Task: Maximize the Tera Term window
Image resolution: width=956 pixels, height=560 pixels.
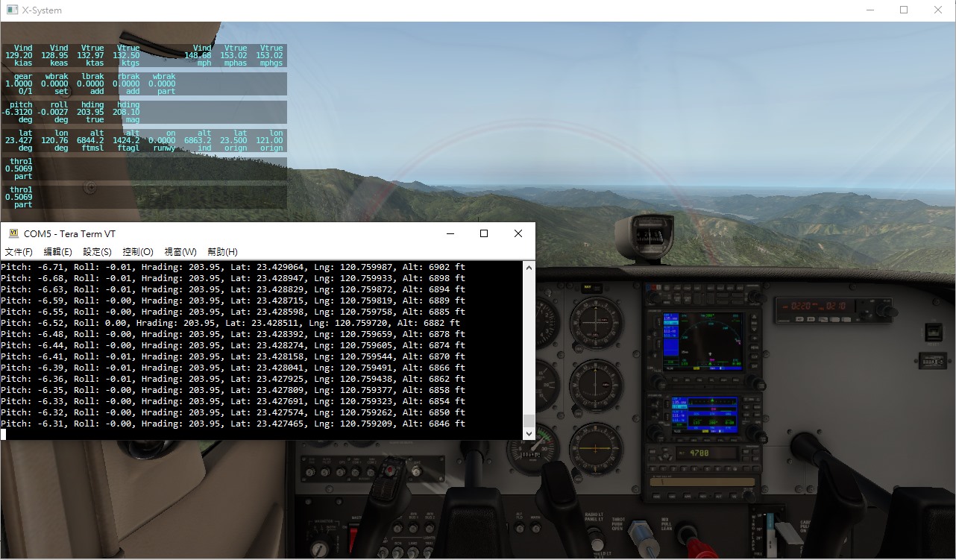Action: 483,233
